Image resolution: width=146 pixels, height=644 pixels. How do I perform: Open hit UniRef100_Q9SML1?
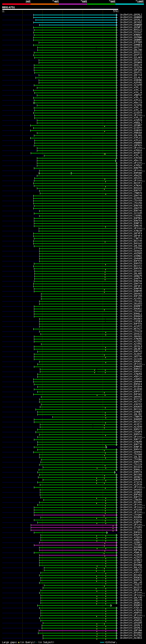[x=131, y=20]
